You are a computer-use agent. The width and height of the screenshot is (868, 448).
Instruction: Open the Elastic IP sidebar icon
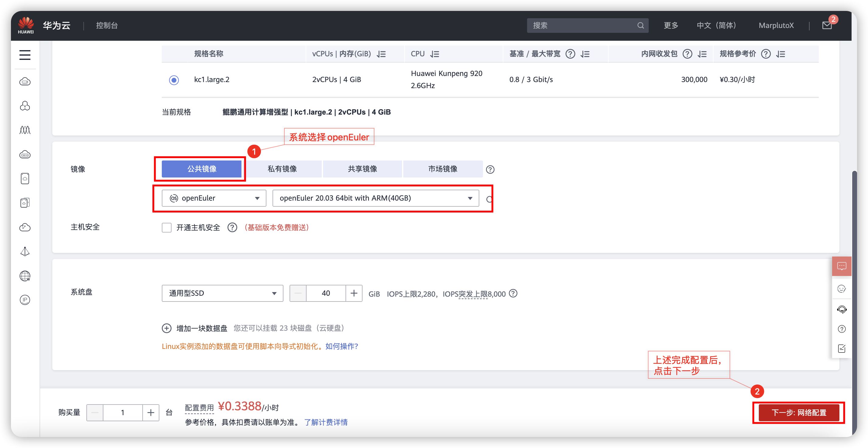(x=25, y=300)
